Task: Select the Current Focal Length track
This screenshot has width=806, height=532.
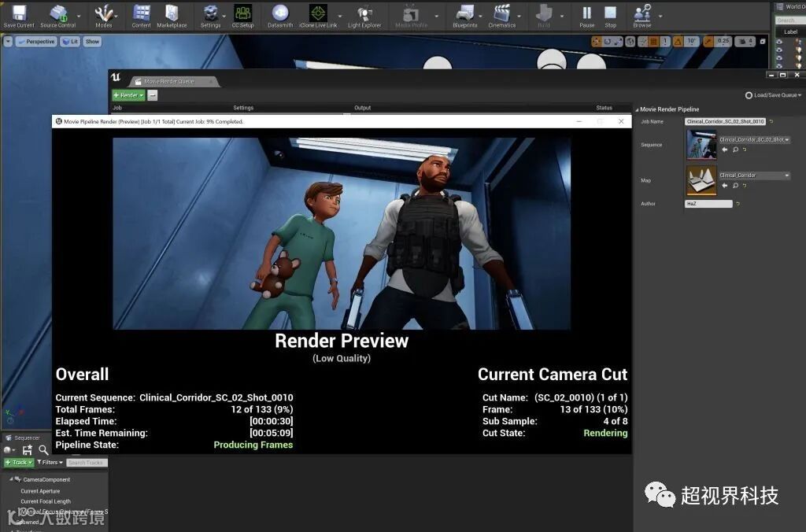Action: [x=45, y=501]
